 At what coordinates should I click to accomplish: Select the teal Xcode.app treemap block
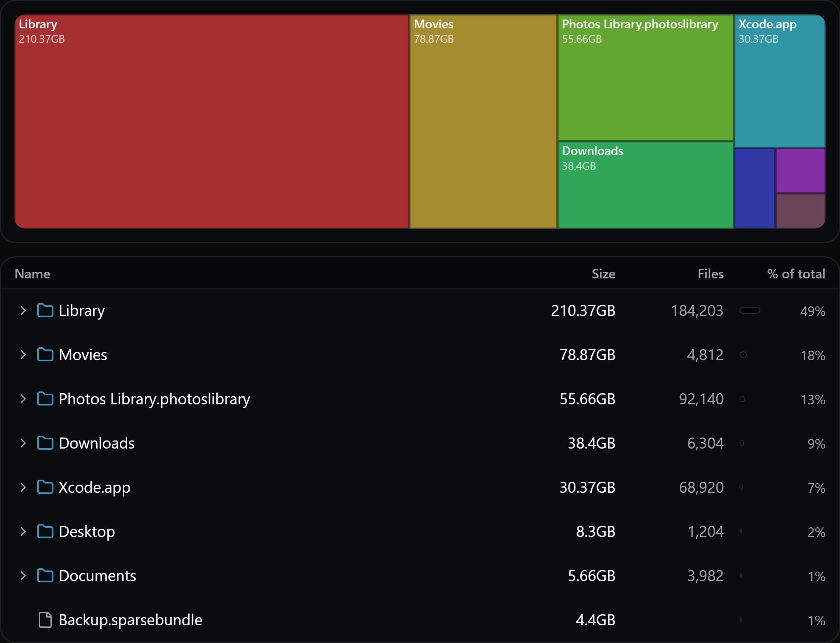point(780,81)
